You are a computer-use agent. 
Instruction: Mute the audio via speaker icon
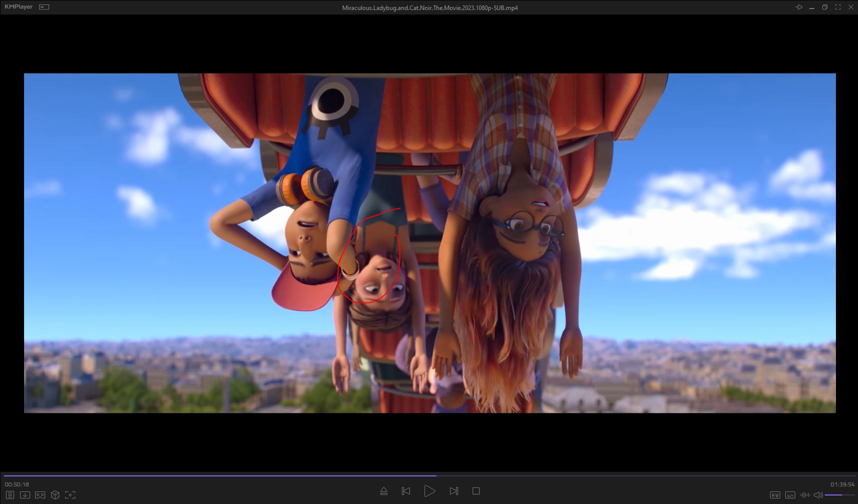(x=818, y=495)
